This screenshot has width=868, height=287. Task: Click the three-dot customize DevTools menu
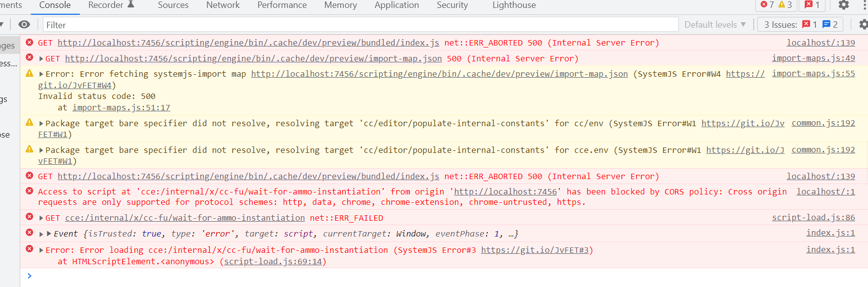pyautogui.click(x=864, y=5)
